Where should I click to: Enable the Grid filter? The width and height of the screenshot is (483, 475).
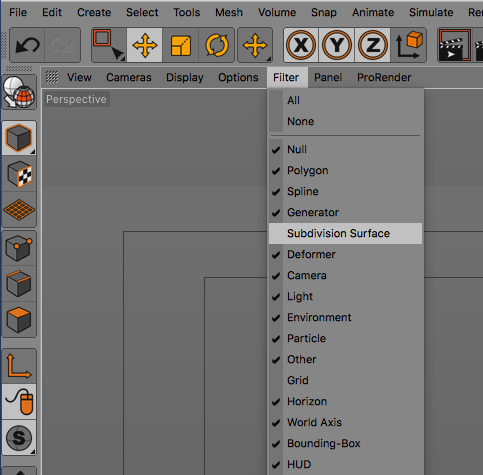point(345,380)
